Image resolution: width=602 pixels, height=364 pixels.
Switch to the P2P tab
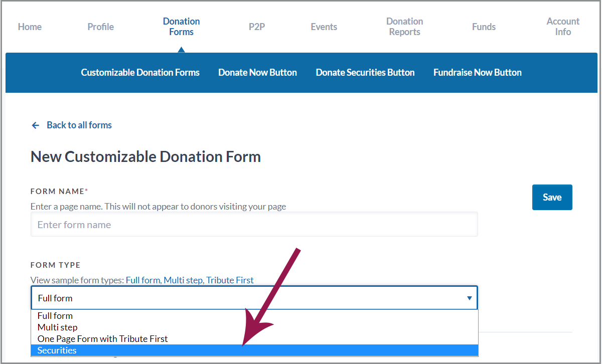257,27
